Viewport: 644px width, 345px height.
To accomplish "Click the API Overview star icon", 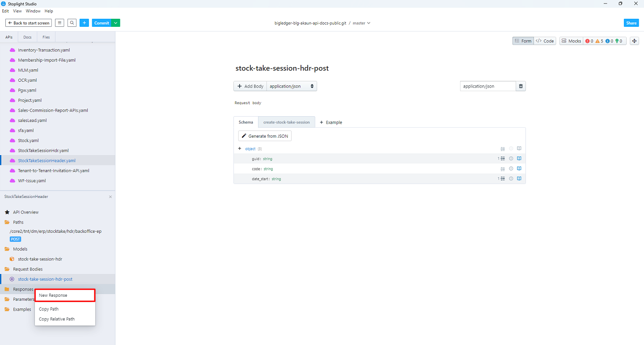I will pyautogui.click(x=7, y=212).
